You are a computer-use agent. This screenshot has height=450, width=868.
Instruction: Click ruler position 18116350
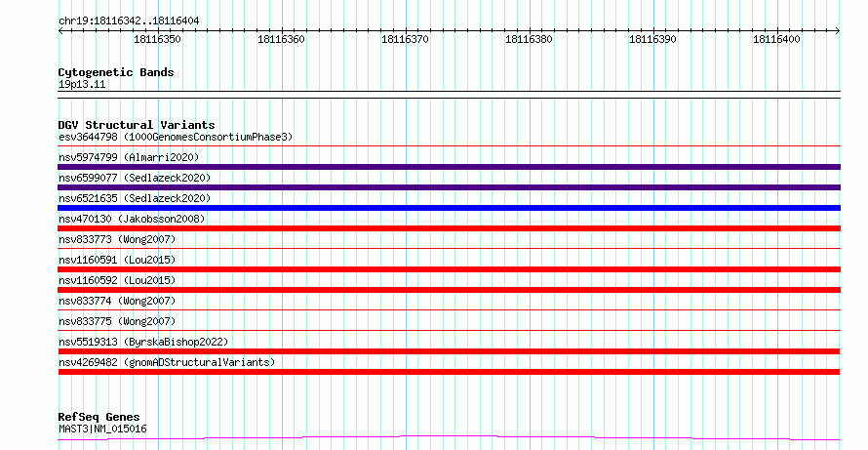point(158,39)
